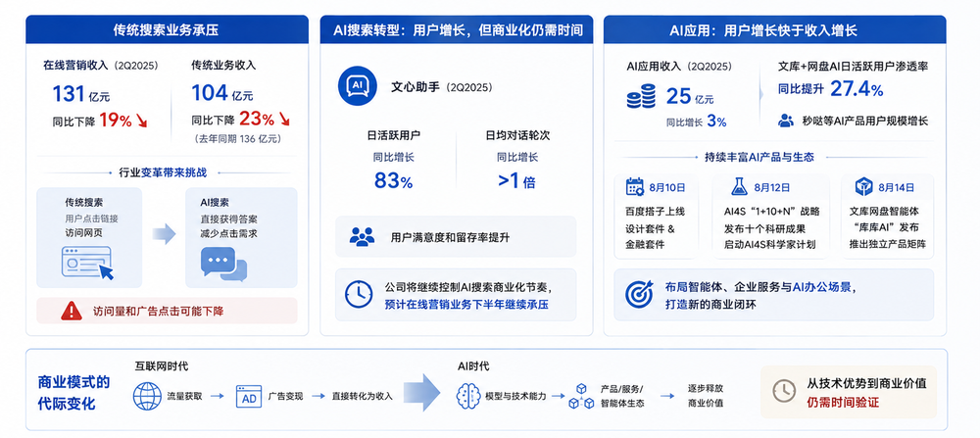Click the clock icon beside 从技术优势到商业价值
The width and height of the screenshot is (980, 438).
(x=784, y=391)
